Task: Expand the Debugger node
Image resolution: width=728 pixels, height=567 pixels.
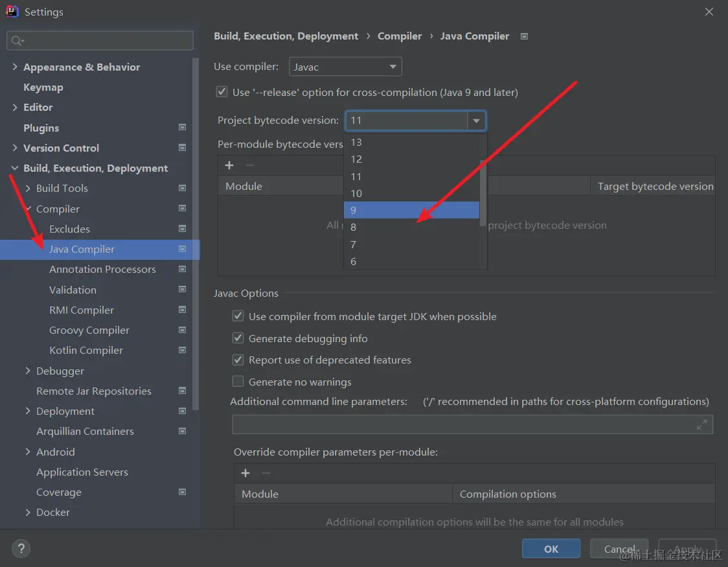Action: point(28,371)
